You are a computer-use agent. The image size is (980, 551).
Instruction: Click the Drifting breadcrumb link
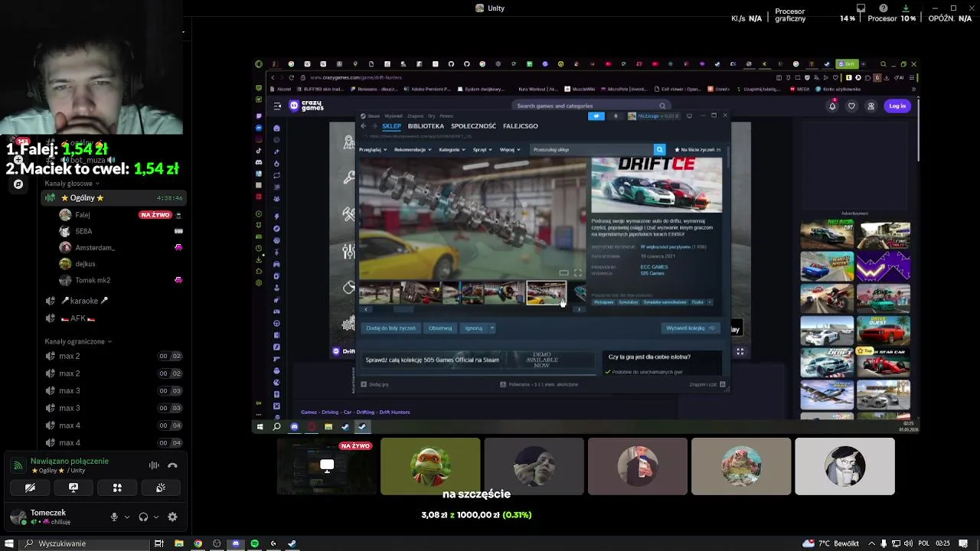click(365, 412)
